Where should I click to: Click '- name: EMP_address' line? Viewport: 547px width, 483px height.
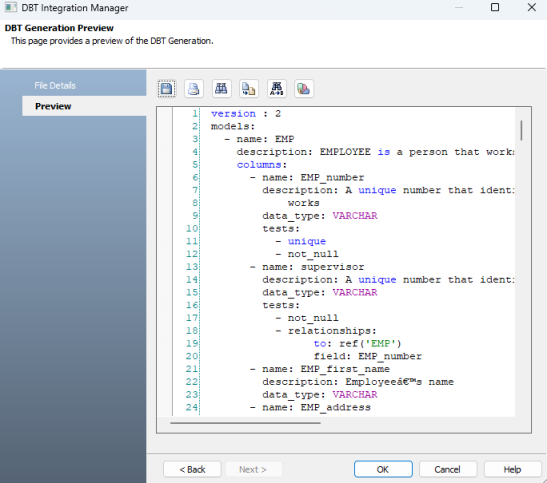point(310,407)
